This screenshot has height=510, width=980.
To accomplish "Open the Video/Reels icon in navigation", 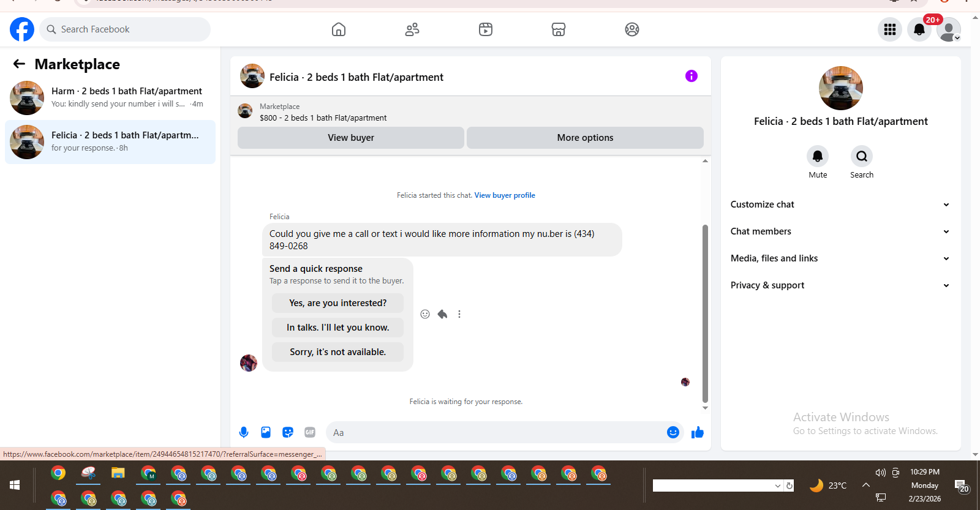I will (x=486, y=29).
